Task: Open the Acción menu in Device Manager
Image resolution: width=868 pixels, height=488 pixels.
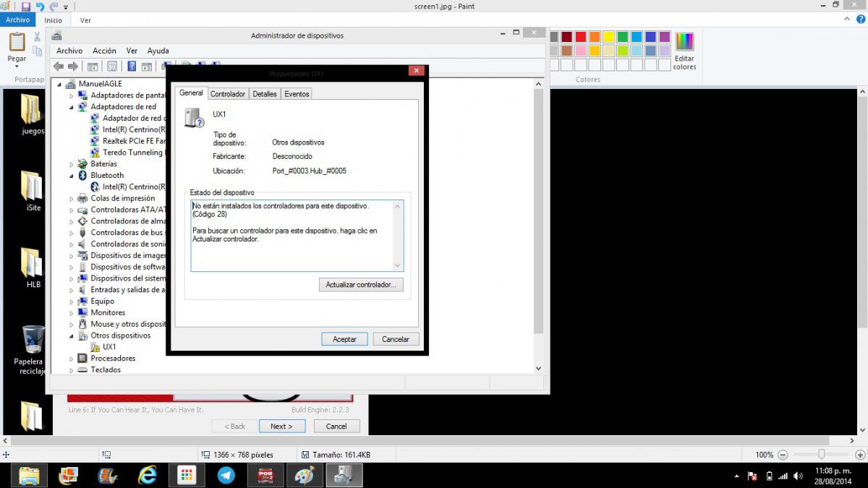Action: click(x=104, y=51)
